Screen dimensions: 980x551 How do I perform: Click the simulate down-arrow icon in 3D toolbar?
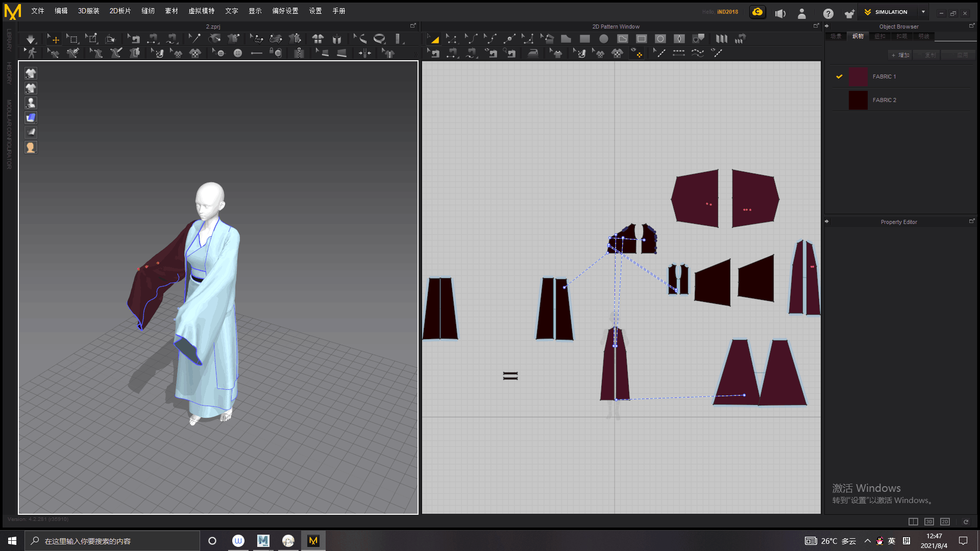point(31,39)
